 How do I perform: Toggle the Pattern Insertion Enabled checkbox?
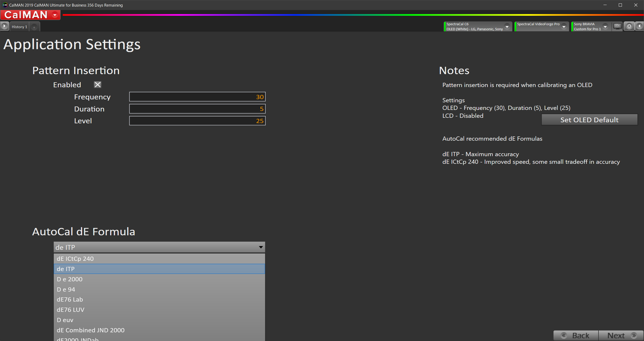tap(98, 85)
